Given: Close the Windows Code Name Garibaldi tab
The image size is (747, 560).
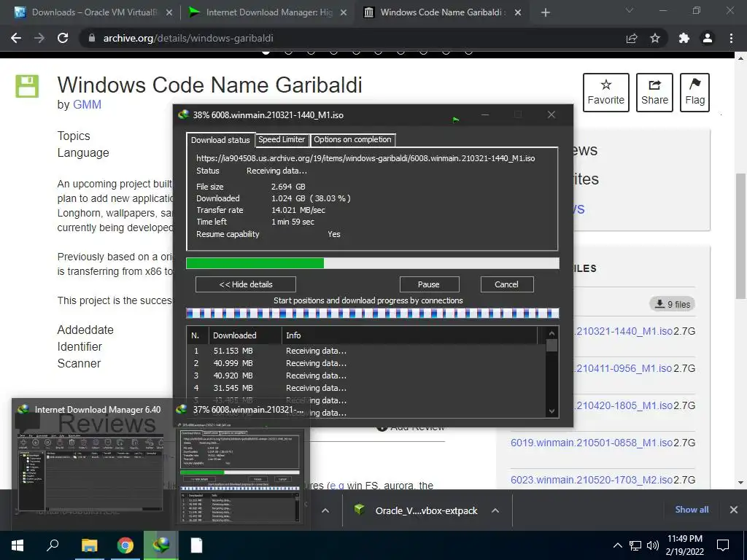Looking at the screenshot, I should click(518, 12).
